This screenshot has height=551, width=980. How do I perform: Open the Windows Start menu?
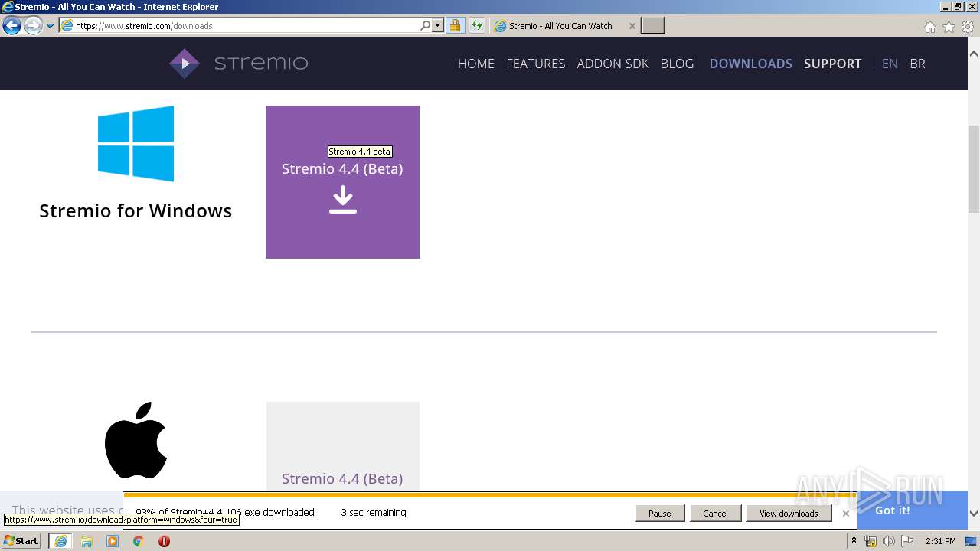click(21, 541)
